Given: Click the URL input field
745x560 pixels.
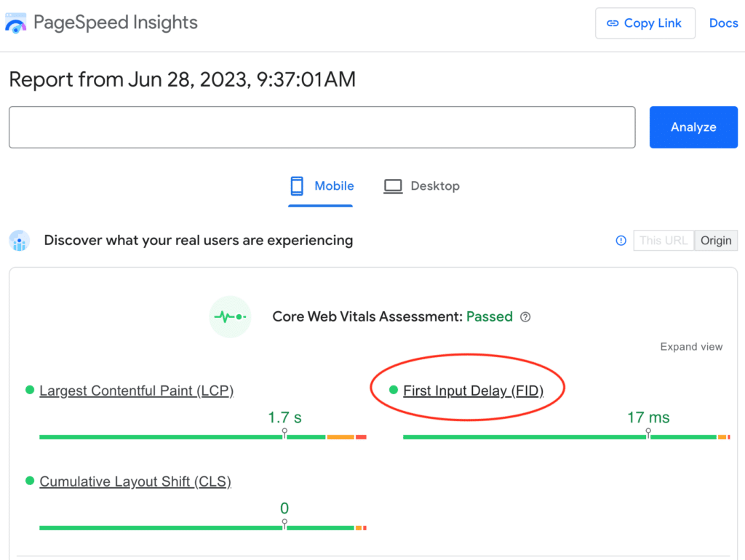Looking at the screenshot, I should click(322, 127).
